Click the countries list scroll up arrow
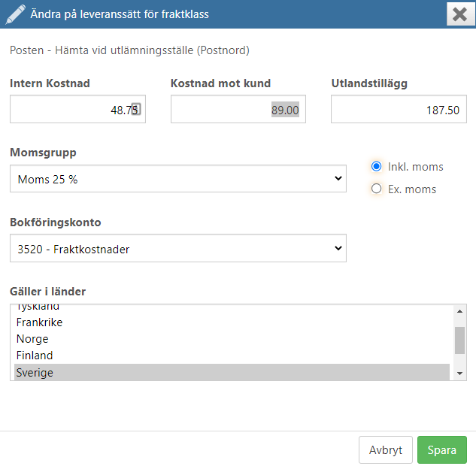 (x=460, y=311)
